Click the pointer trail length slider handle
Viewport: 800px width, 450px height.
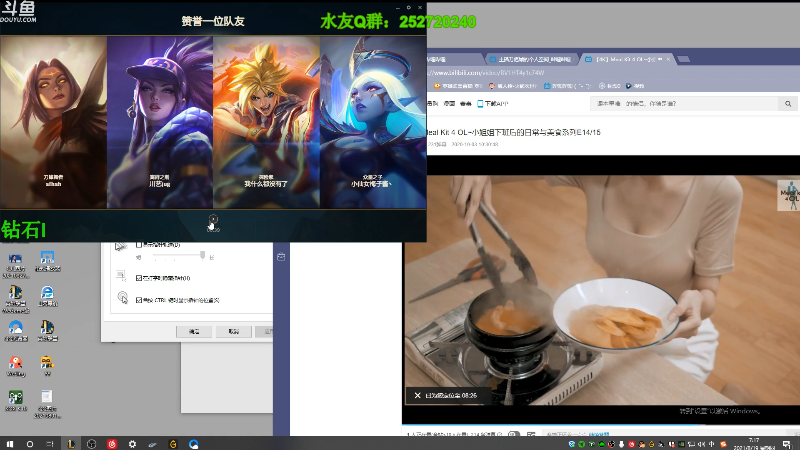[203, 255]
